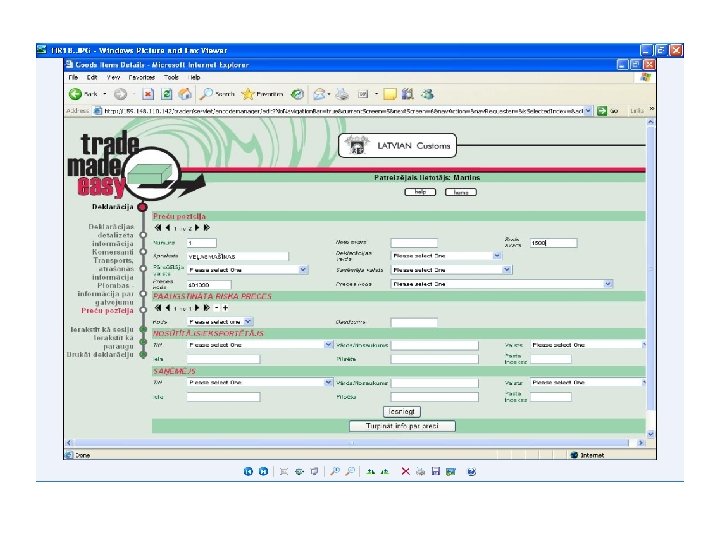The height and width of the screenshot is (540, 720).
Task: Click the home button below user name
Action: pyautogui.click(x=461, y=192)
